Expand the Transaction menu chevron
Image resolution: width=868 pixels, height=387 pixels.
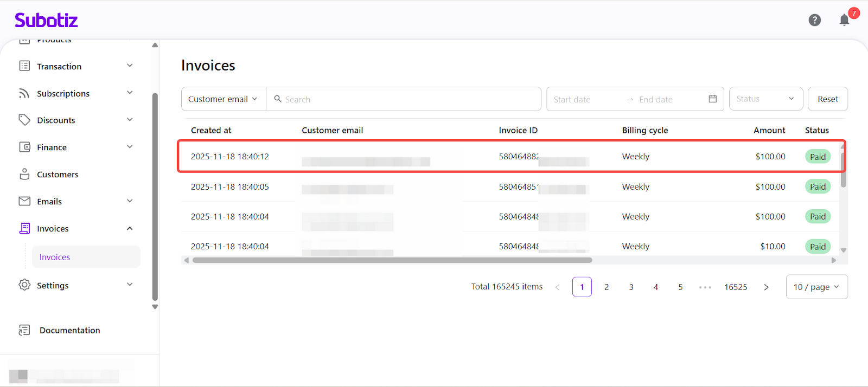pos(130,66)
